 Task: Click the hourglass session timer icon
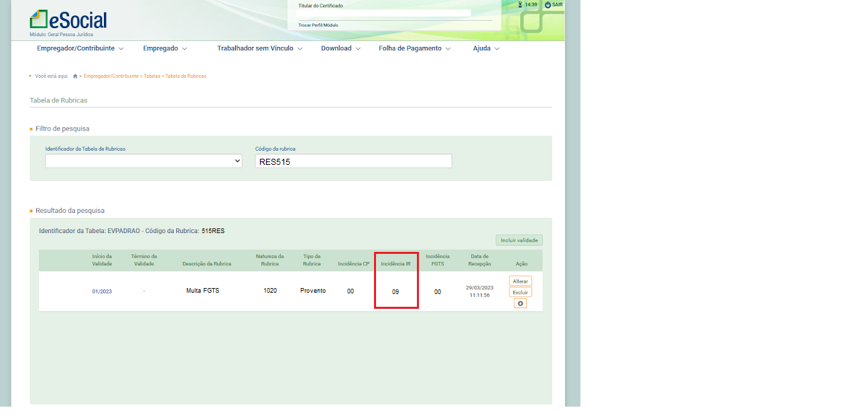pyautogui.click(x=521, y=5)
